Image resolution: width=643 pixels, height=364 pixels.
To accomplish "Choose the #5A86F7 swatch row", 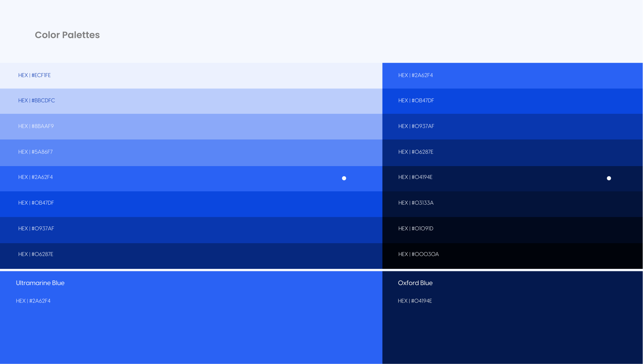I will coord(35,152).
